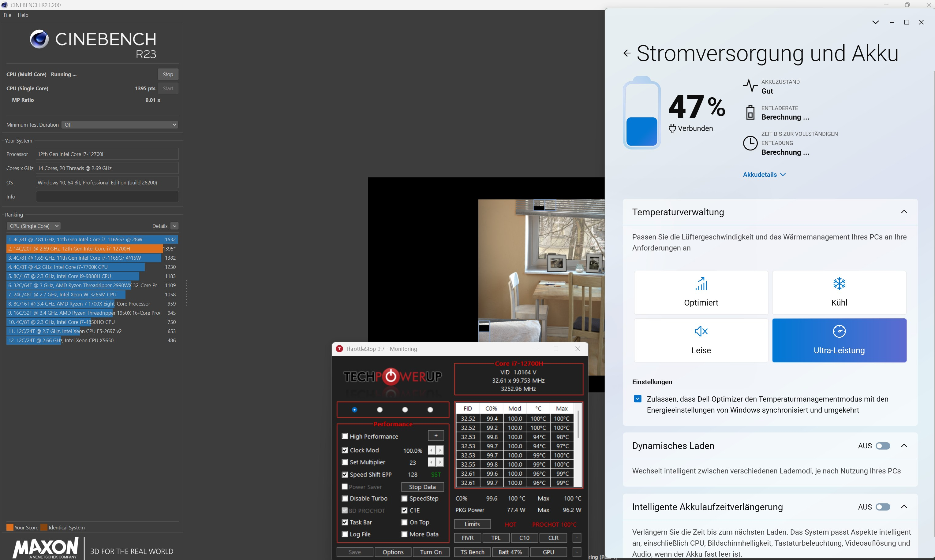This screenshot has height=560, width=935.
Task: Open the TPL button in ThrottleStop
Action: [496, 538]
